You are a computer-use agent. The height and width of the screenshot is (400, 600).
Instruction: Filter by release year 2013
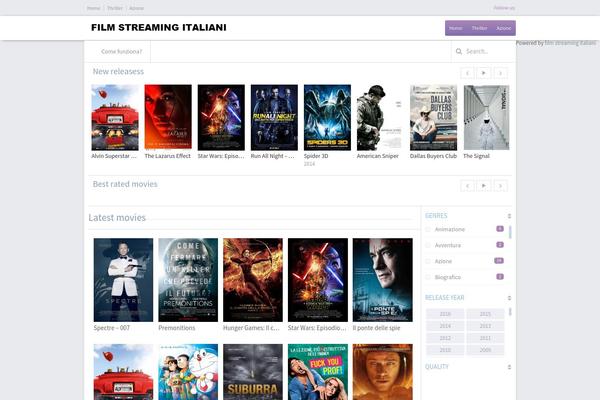click(x=485, y=326)
